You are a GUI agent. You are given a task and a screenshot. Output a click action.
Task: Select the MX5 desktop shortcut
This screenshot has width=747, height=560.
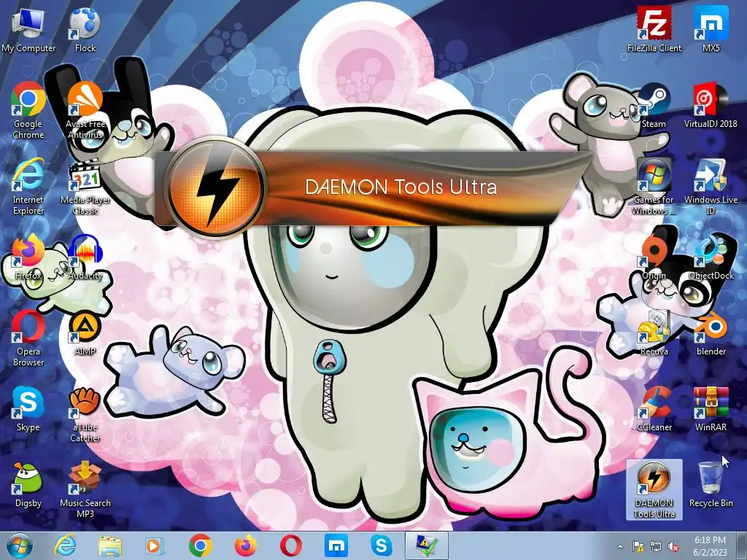711,30
